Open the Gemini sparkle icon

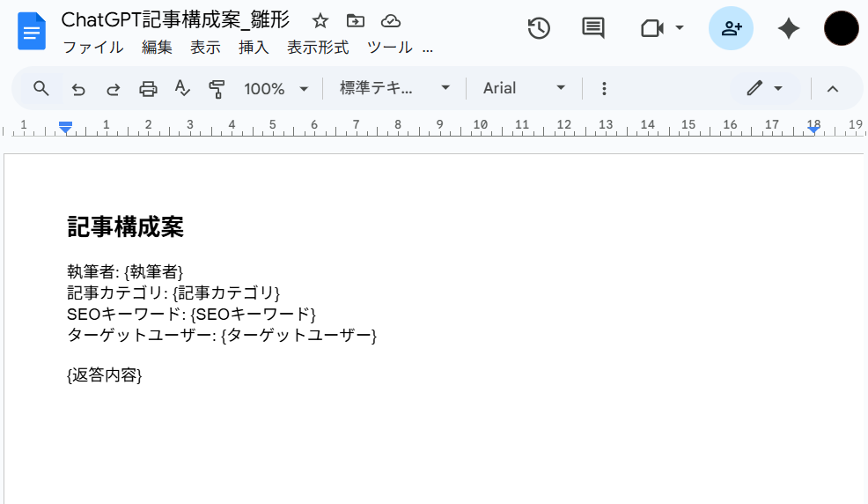pyautogui.click(x=788, y=28)
